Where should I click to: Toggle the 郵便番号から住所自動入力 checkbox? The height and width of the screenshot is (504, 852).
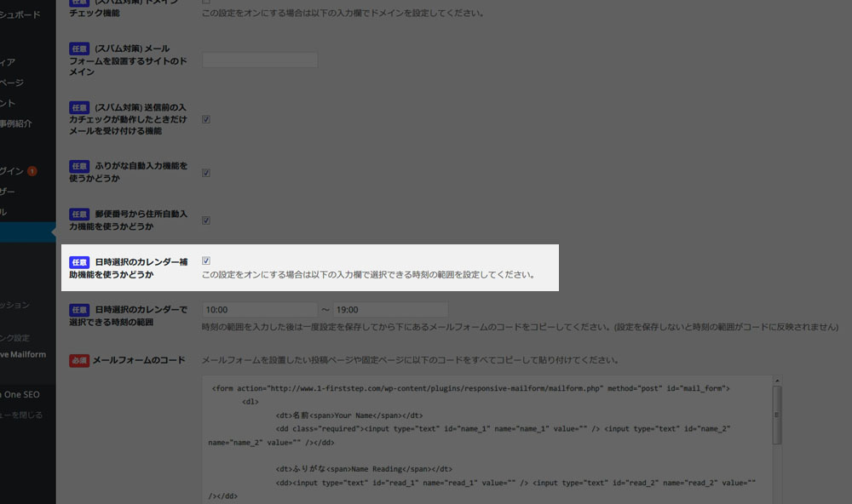point(206,220)
